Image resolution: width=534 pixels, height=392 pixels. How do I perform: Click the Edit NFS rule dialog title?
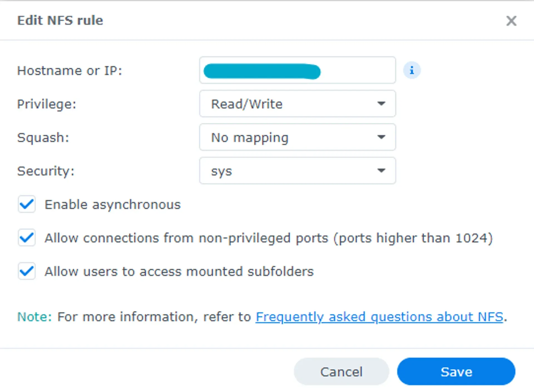pos(60,20)
